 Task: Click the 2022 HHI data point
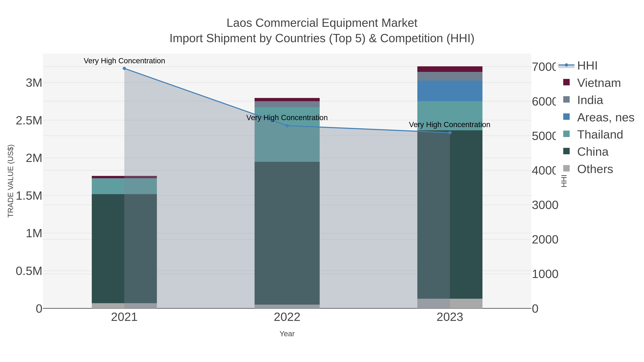[287, 126]
